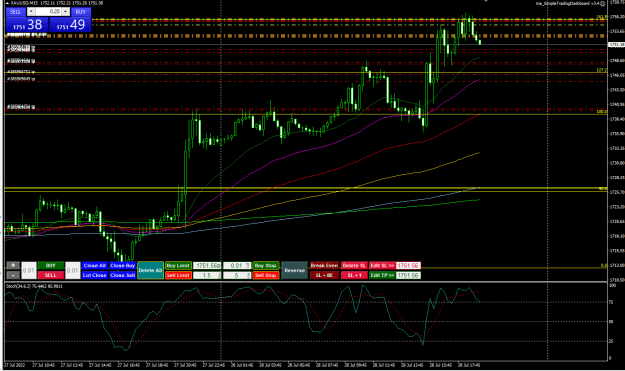Image resolution: width=625 pixels, height=371 pixels.
Task: Click the Close All button
Action: pyautogui.click(x=94, y=265)
